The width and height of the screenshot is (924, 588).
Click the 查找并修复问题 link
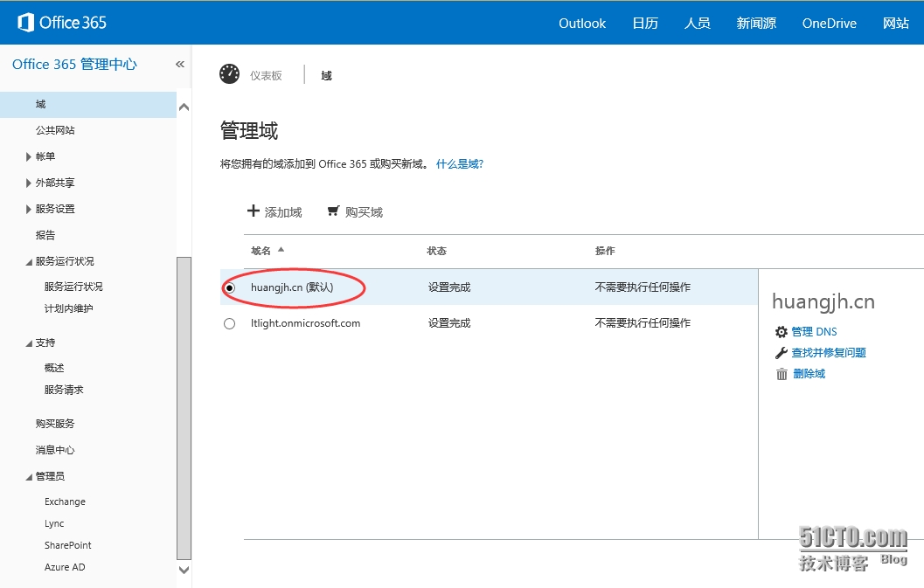[829, 353]
